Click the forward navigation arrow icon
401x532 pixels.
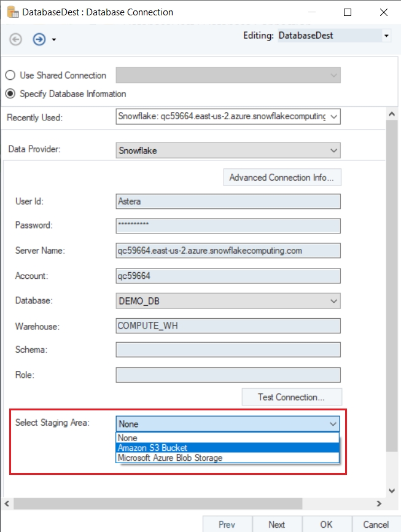(39, 39)
